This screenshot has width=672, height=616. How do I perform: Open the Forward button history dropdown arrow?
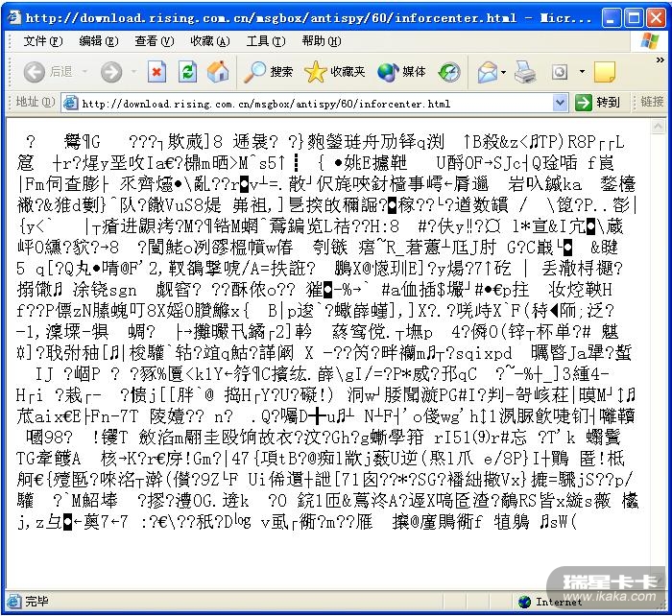point(134,72)
